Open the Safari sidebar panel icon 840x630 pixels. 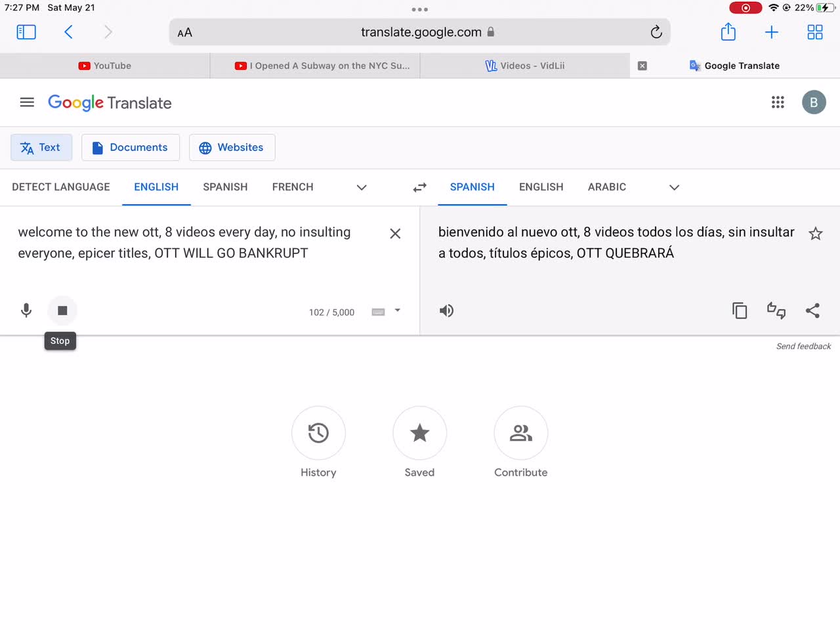[26, 32]
